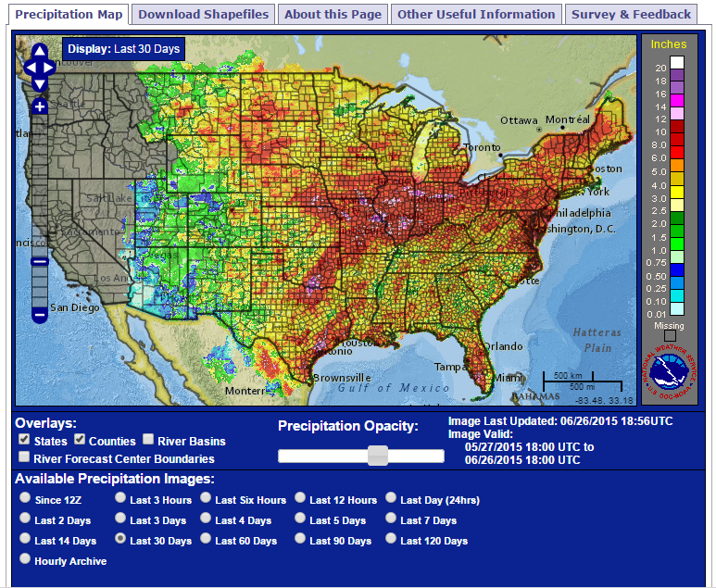This screenshot has width=716, height=588.
Task: Pan the map west with the left arrow
Action: [30, 68]
